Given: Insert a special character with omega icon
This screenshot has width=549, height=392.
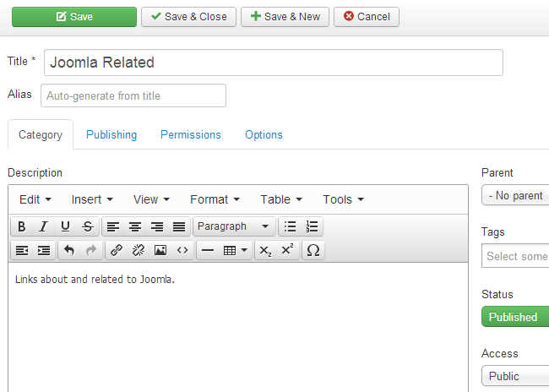Looking at the screenshot, I should (313, 250).
